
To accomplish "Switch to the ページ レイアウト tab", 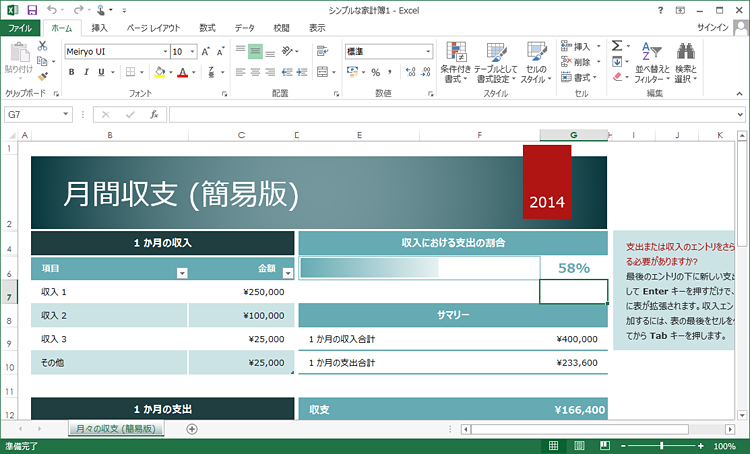I will [153, 28].
